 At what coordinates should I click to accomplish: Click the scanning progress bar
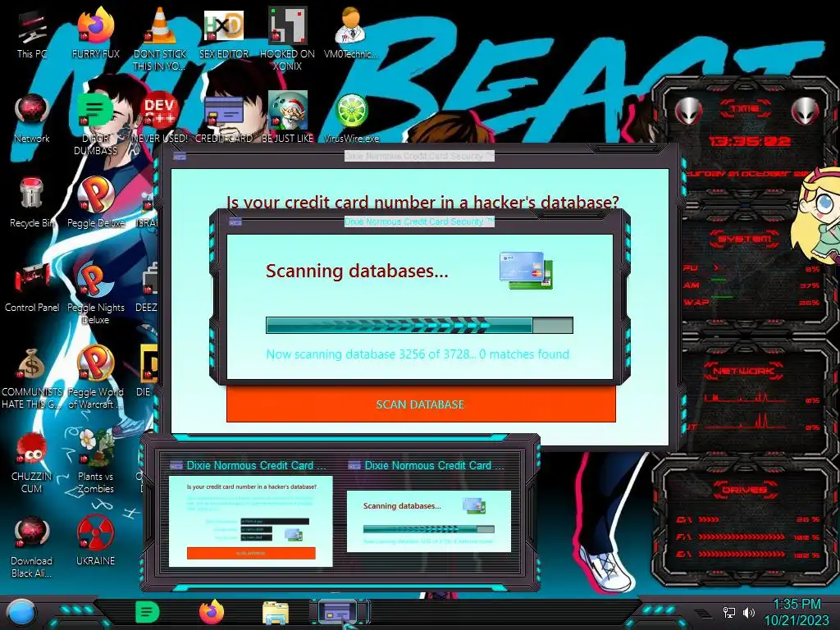click(x=419, y=325)
